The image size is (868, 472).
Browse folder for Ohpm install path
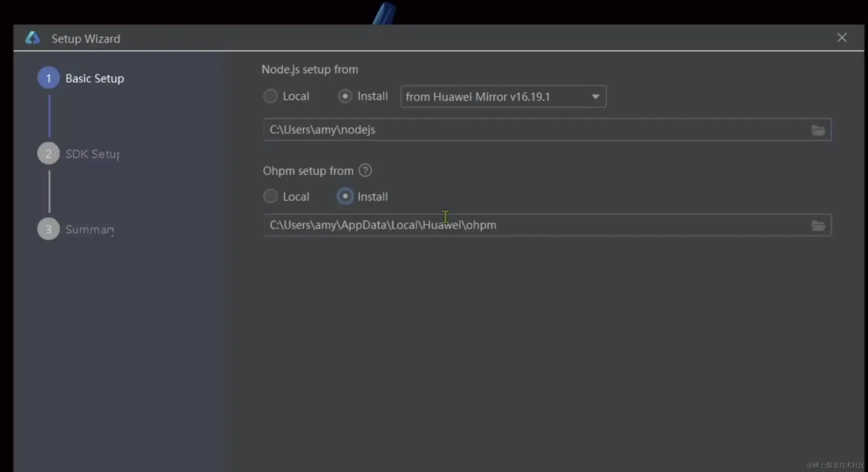point(818,225)
